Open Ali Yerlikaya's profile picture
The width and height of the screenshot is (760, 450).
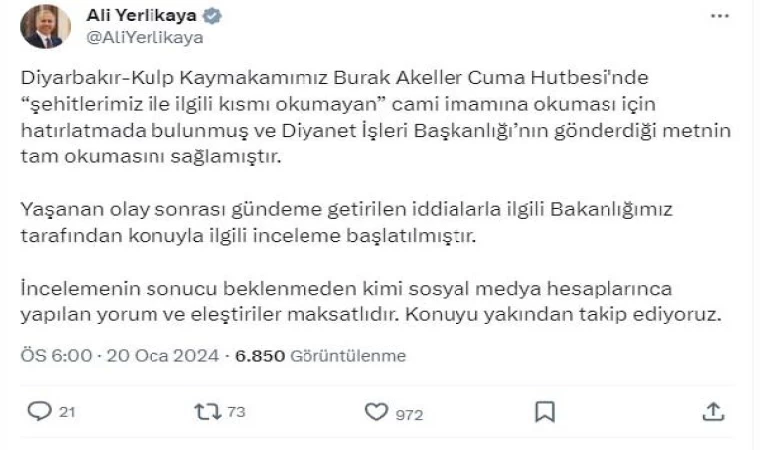coord(46,27)
